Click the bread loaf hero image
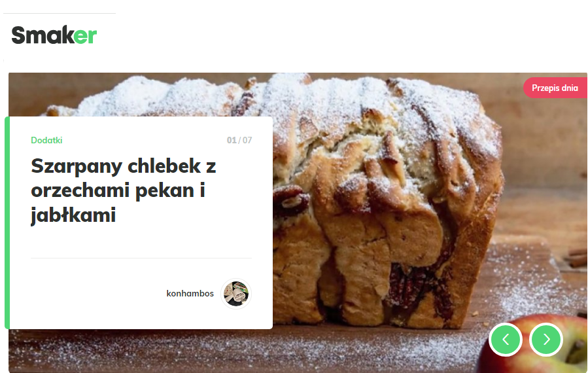This screenshot has width=588, height=373. 387,203
